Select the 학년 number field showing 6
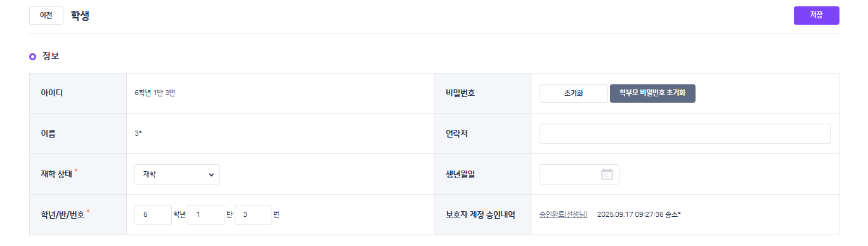 pos(153,215)
